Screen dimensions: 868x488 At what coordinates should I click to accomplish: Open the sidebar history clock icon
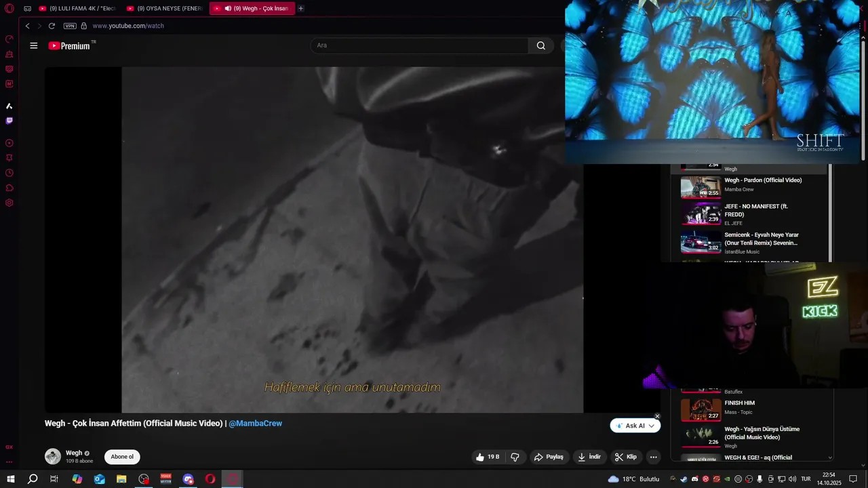point(9,173)
